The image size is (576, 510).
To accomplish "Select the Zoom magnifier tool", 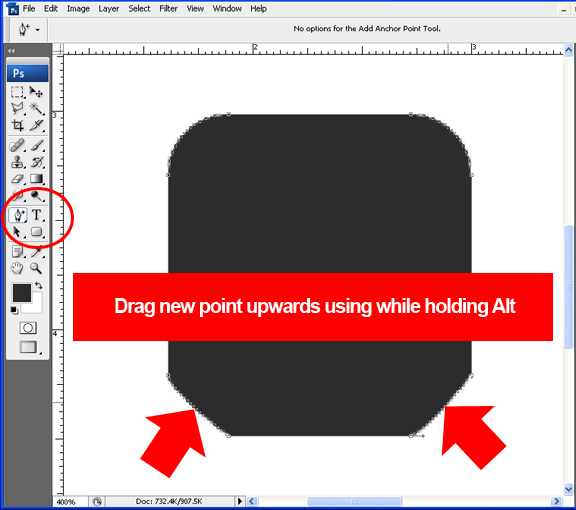I will (36, 269).
